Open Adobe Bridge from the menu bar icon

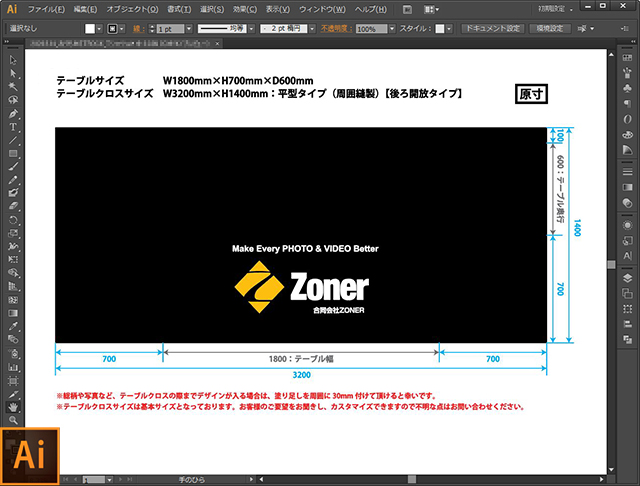(407, 9)
